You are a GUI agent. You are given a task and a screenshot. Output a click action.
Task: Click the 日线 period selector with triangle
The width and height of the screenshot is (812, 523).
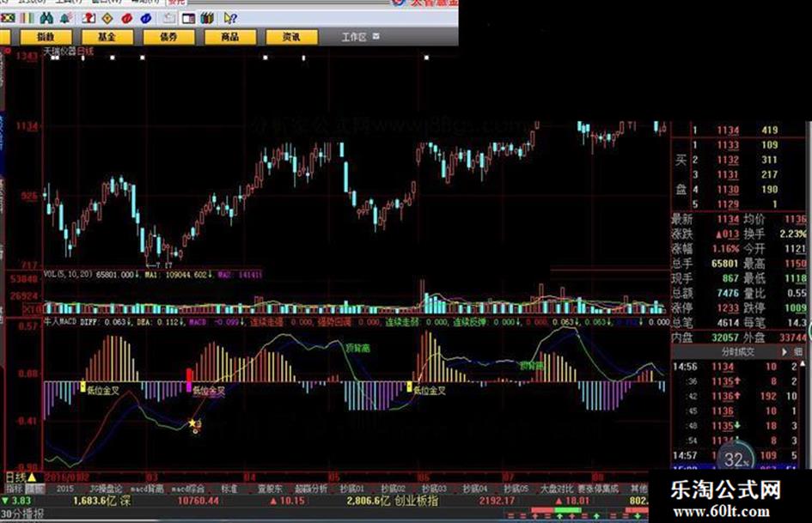21,477
